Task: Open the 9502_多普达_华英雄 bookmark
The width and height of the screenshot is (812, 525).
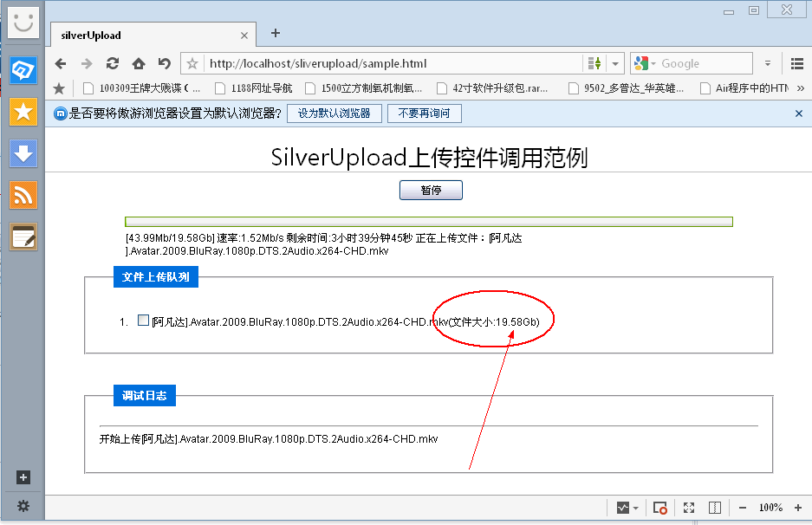Action: [627, 88]
